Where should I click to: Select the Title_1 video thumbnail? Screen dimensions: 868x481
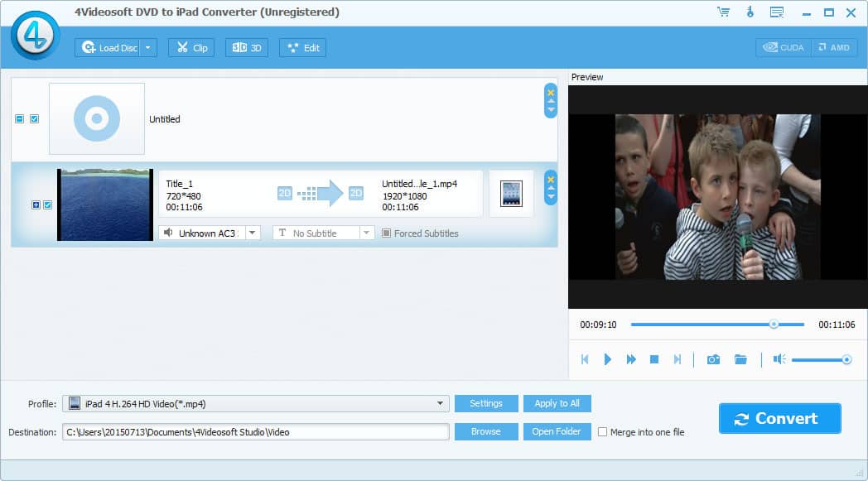tap(105, 204)
